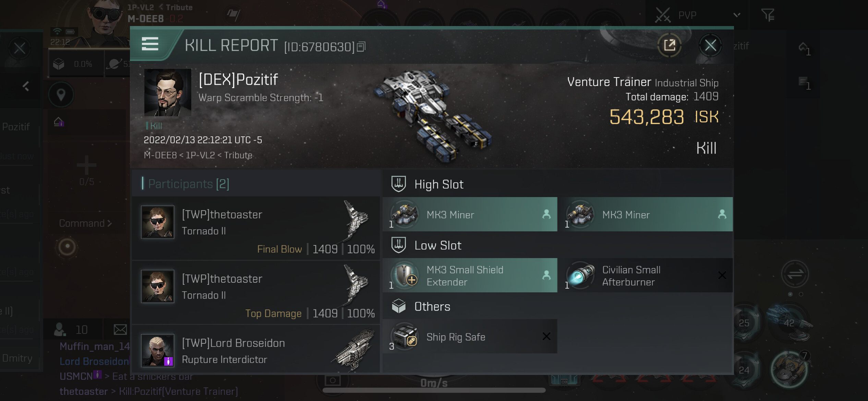
Task: Open the mail envelope icon
Action: coord(120,330)
